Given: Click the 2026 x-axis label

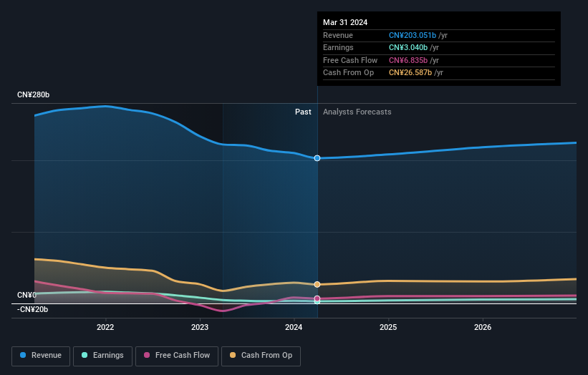Looking at the screenshot, I should [x=483, y=327].
